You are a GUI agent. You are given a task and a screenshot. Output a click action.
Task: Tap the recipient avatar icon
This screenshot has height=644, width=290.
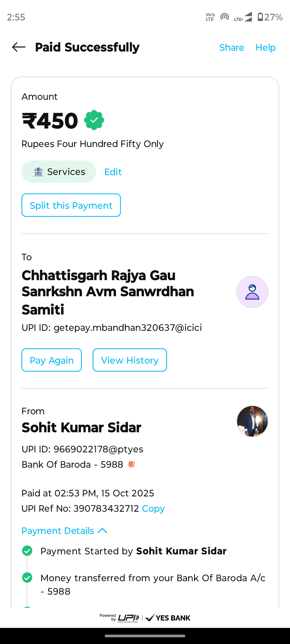click(x=252, y=292)
